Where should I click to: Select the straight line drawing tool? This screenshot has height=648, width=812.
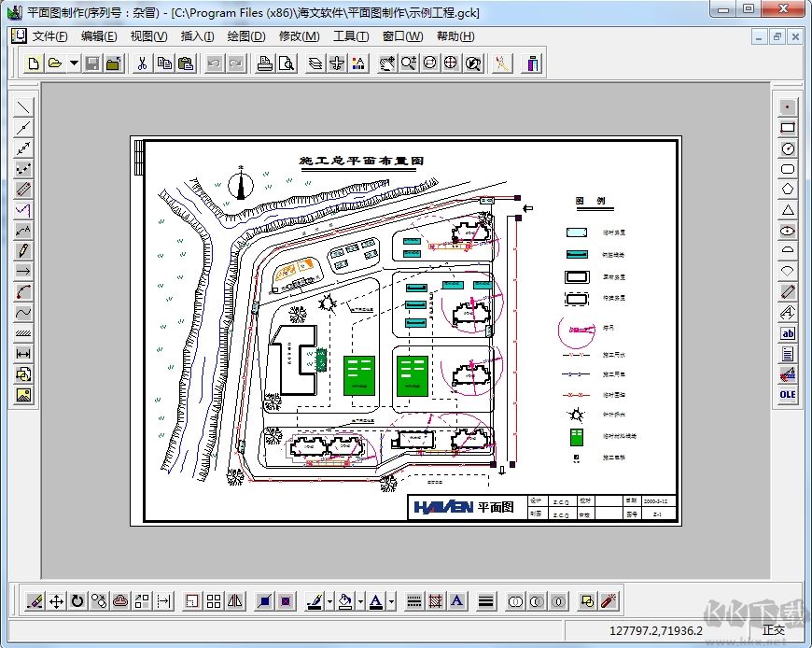point(23,106)
